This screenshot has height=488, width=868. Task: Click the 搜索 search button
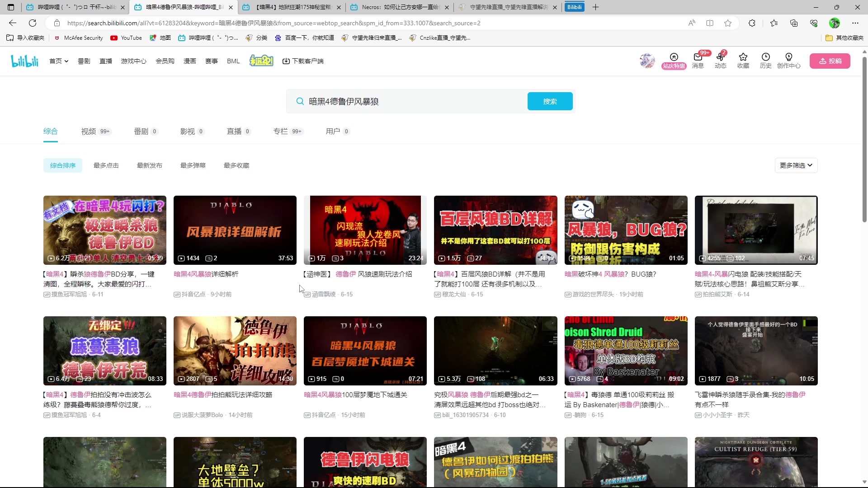[x=550, y=101]
